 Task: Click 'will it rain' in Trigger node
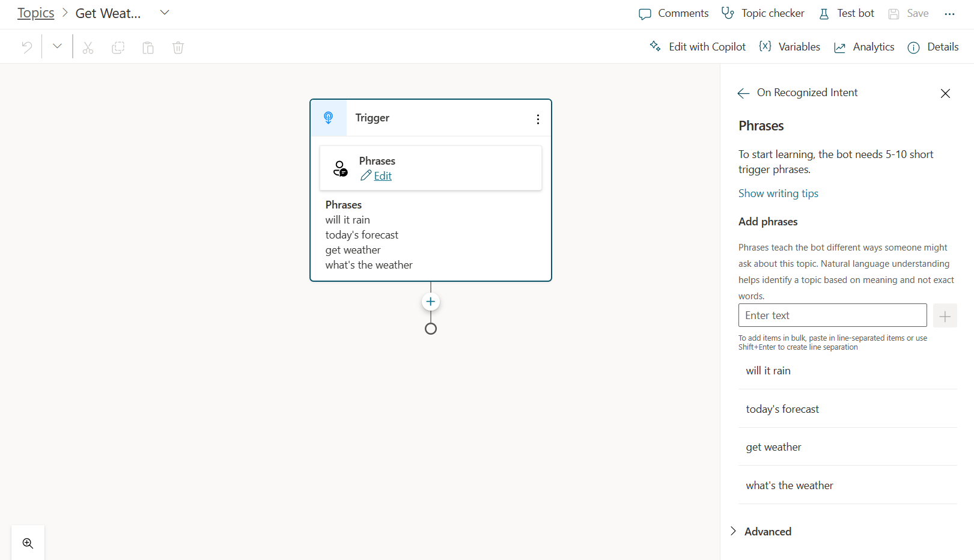347,220
